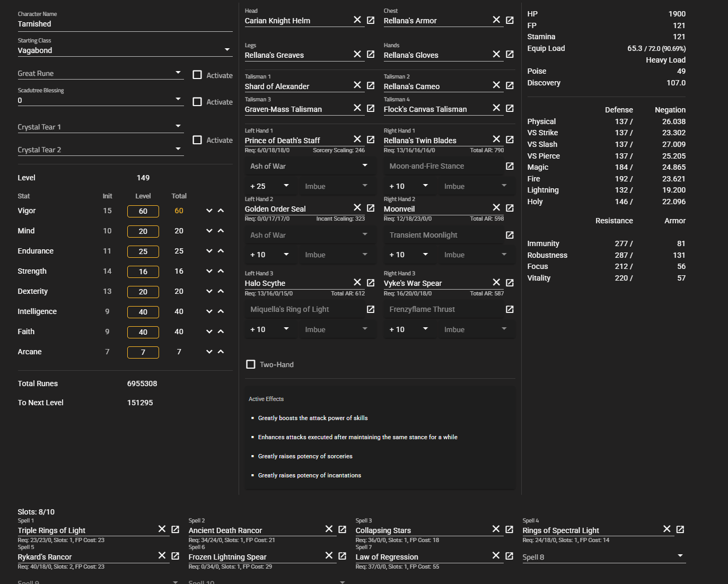This screenshot has height=584, width=728.
Task: Expand the Spell 8 dropdown
Action: point(604,557)
